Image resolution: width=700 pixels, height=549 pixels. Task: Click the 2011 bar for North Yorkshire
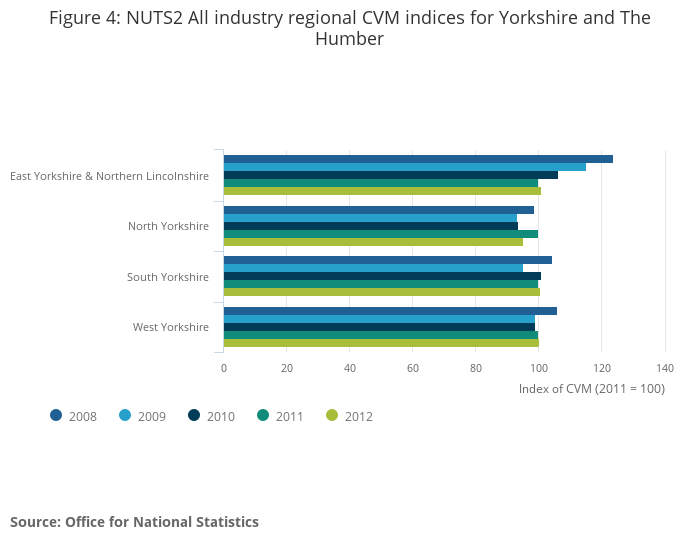(380, 234)
